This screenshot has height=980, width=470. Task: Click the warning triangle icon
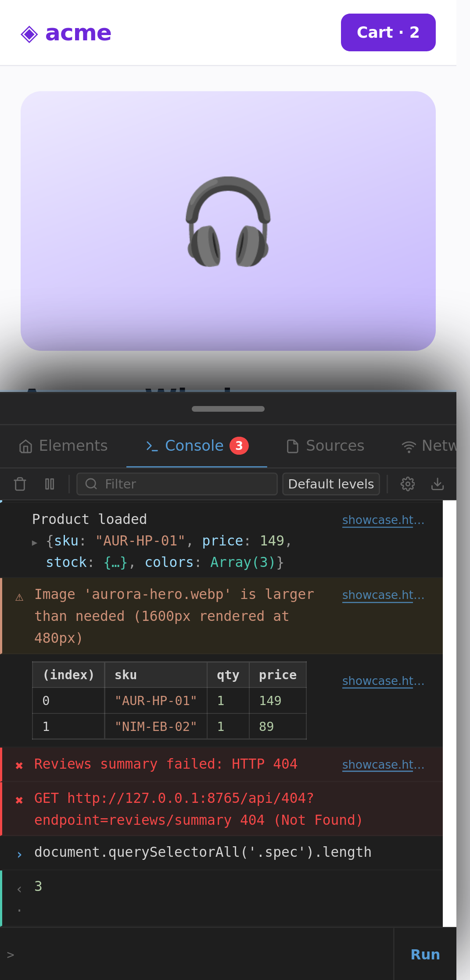click(19, 597)
